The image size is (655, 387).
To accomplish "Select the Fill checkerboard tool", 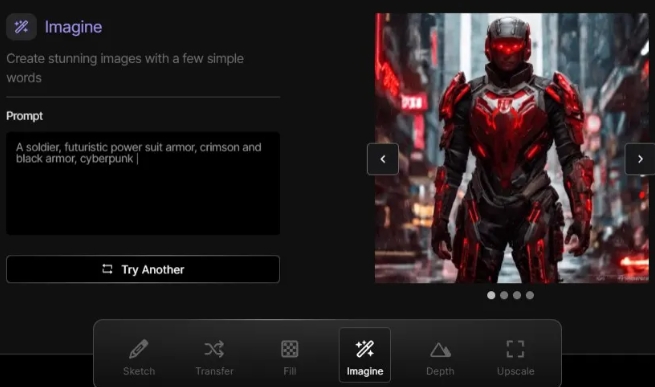I will pos(289,355).
